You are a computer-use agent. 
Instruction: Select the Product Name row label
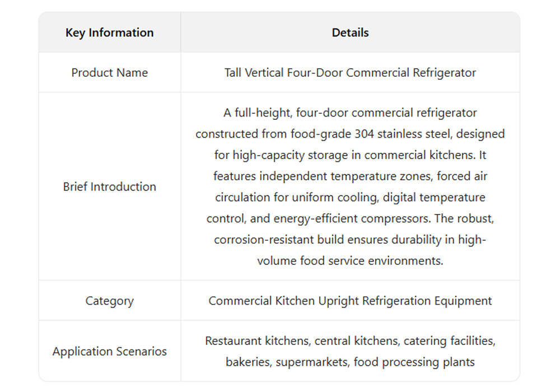(109, 73)
